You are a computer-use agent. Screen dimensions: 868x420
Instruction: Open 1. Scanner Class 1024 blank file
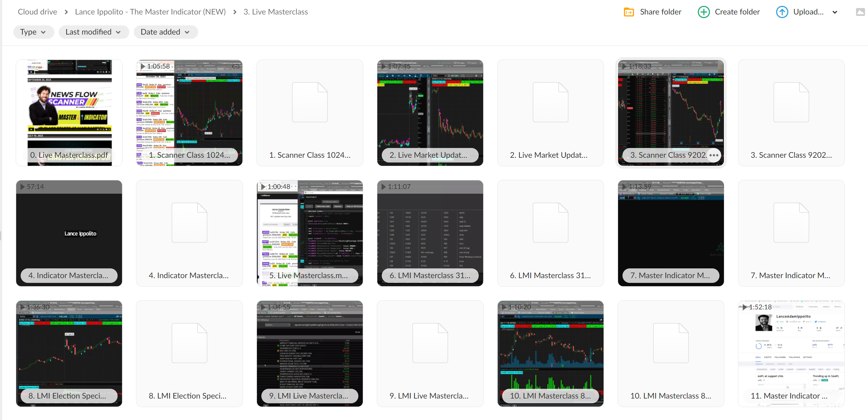coord(310,113)
